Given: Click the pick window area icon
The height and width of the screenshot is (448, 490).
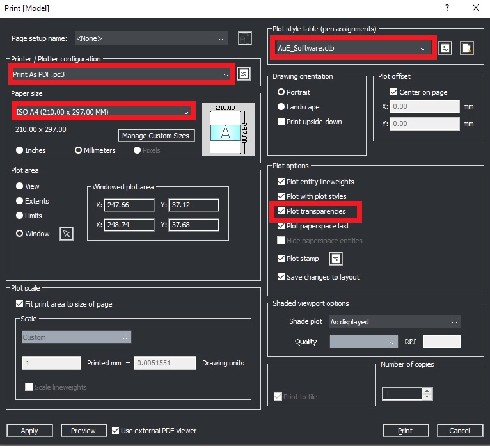Looking at the screenshot, I should [67, 234].
